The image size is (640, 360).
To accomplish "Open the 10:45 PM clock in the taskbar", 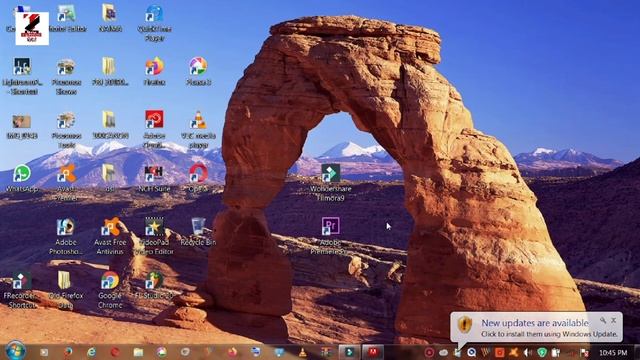I will tap(613, 352).
